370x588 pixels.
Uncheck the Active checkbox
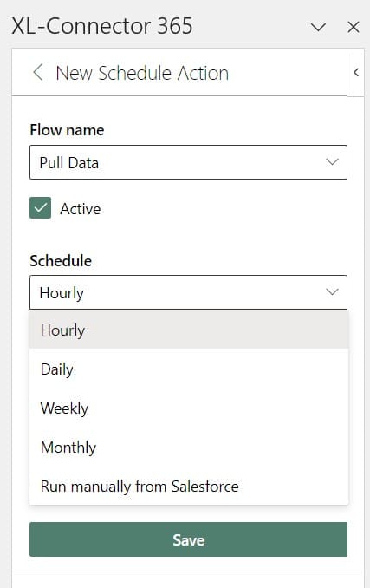[x=41, y=208]
